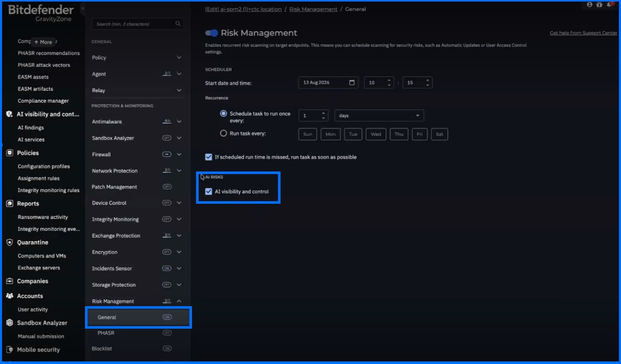Uncheck run task as soon as possible

pos(208,157)
